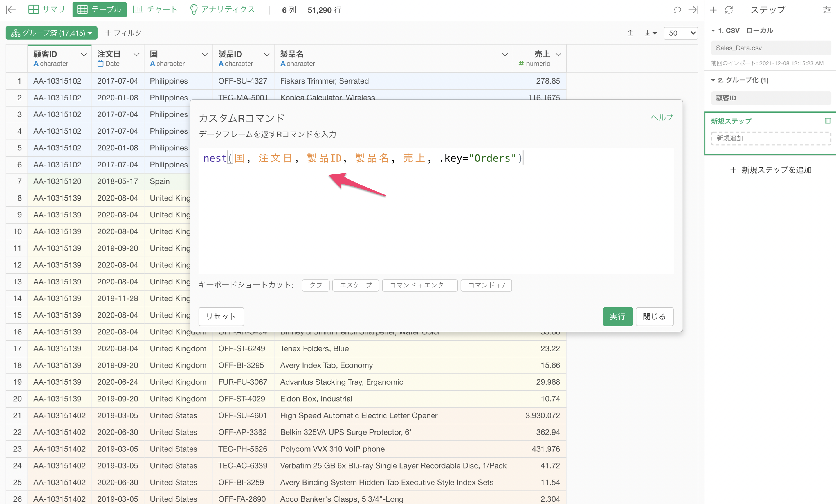Viewport: 836px width, 504px height.
Task: Open the 製品名 column menu
Action: tap(505, 55)
